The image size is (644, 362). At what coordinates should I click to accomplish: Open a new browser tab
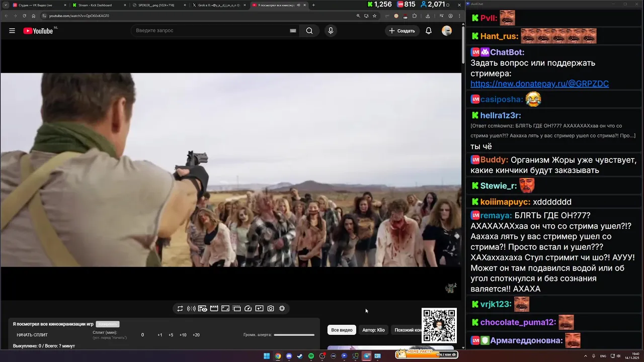pos(313,5)
